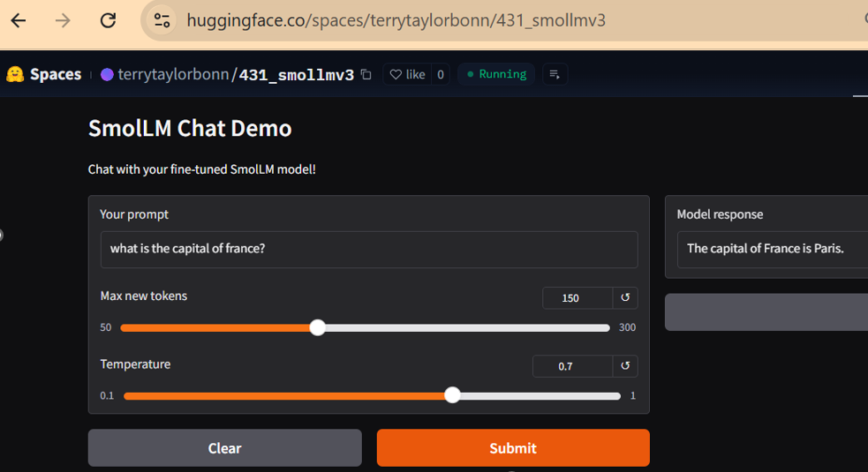Reset Temperature value to default
Screen dimensions: 868x472
tap(625, 366)
